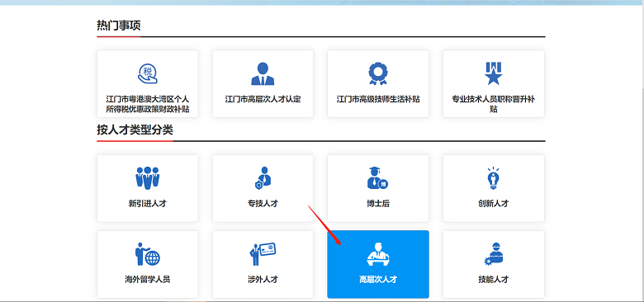Click the award badge icon for 高级技师生活补贴
644x302 pixels.
click(378, 74)
